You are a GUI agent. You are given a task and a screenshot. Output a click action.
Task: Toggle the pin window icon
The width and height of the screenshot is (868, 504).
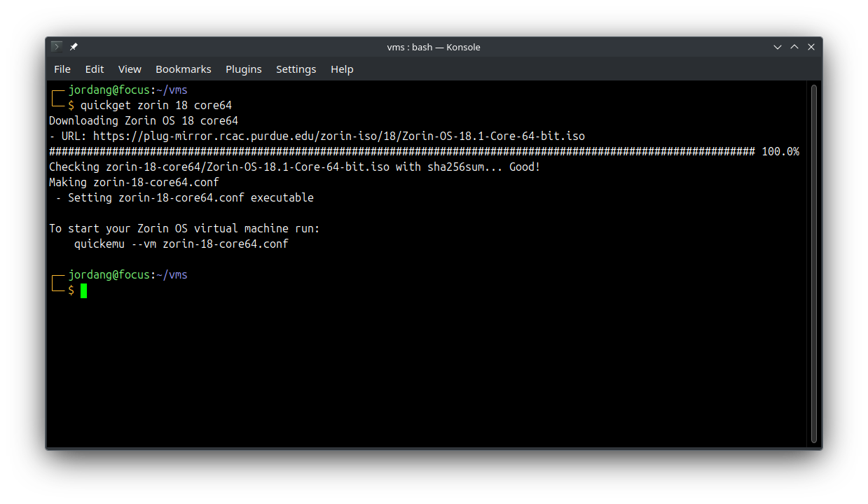74,47
